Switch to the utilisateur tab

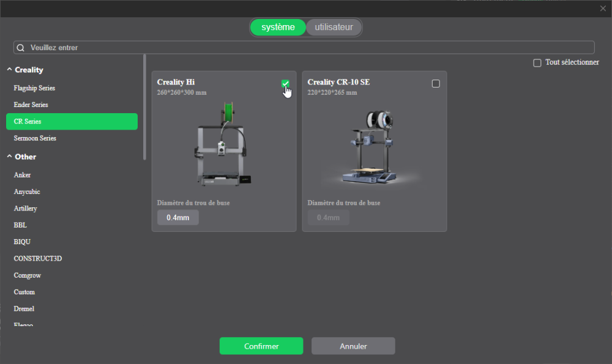coord(334,28)
